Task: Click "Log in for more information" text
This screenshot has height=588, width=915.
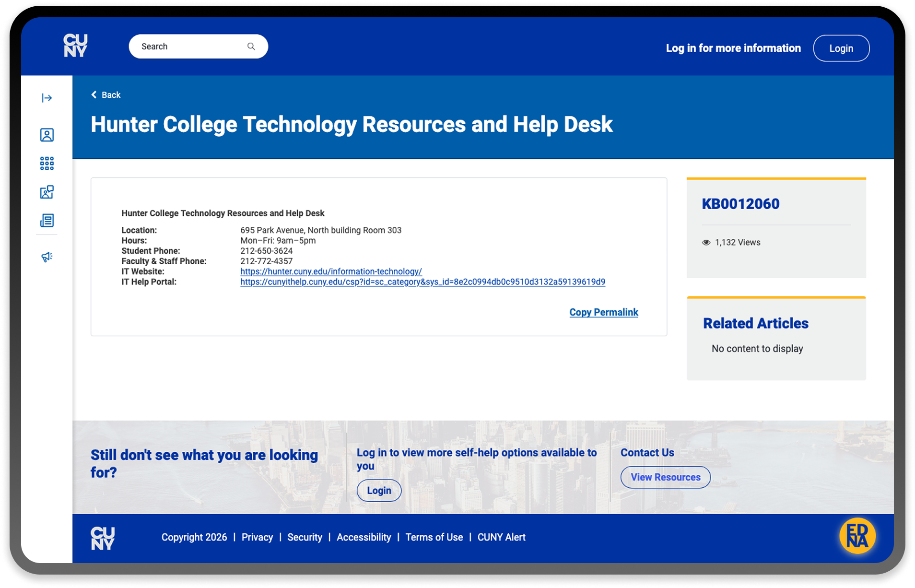Action: [x=733, y=48]
